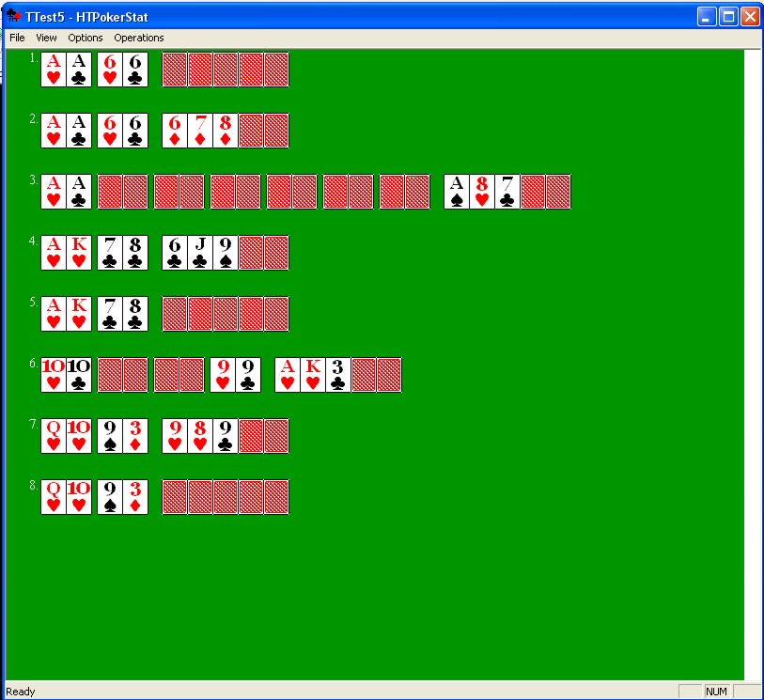
Task: Select the last face-down card in row 8
Action: click(276, 497)
